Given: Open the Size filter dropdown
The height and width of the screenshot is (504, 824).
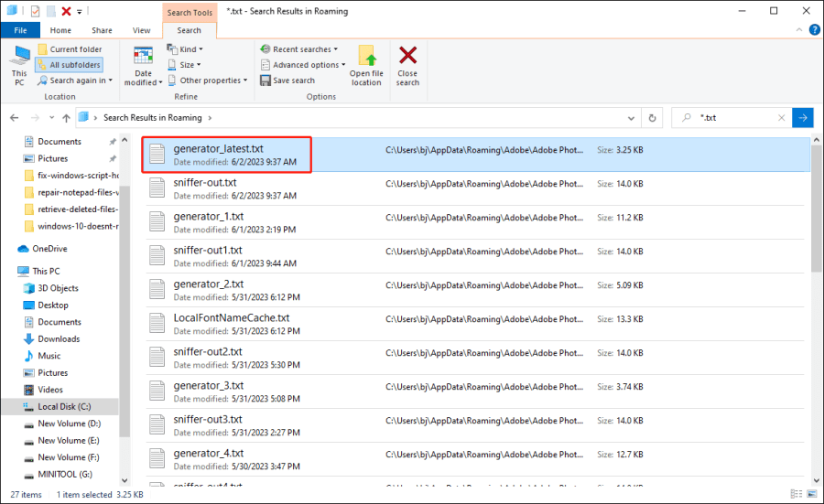Looking at the screenshot, I should click(184, 65).
